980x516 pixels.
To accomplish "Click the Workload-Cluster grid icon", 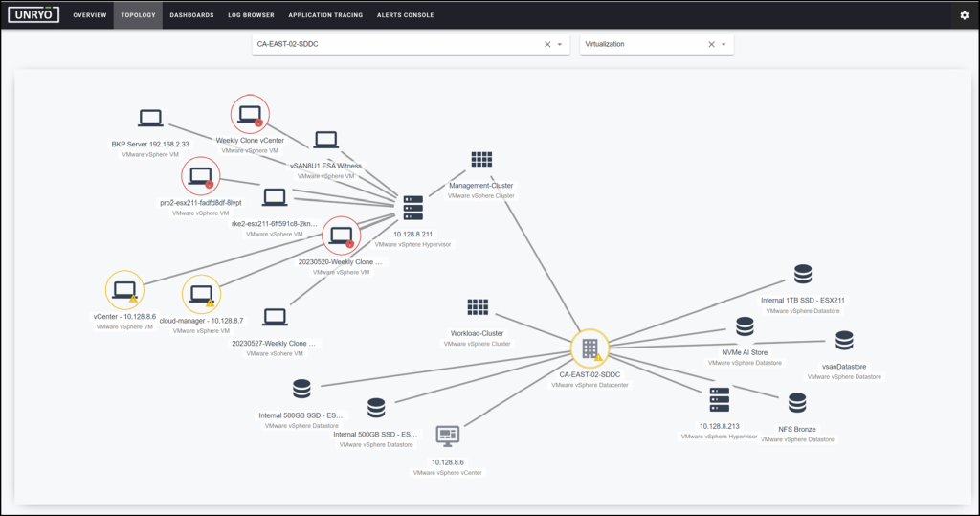I will (x=478, y=307).
